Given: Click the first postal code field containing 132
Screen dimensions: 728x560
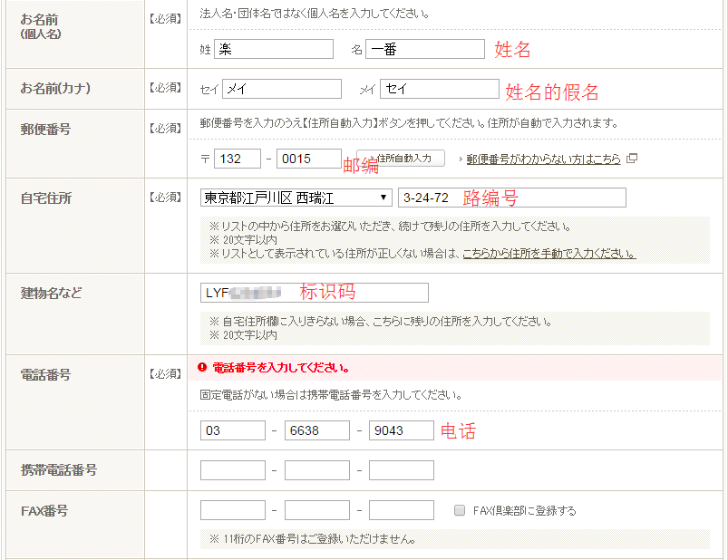Looking at the screenshot, I should point(238,159).
